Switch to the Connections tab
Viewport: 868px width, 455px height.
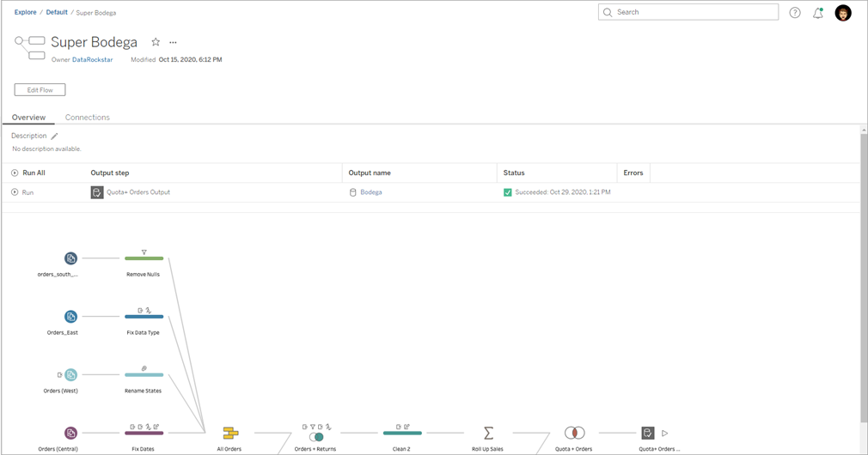[x=88, y=118]
